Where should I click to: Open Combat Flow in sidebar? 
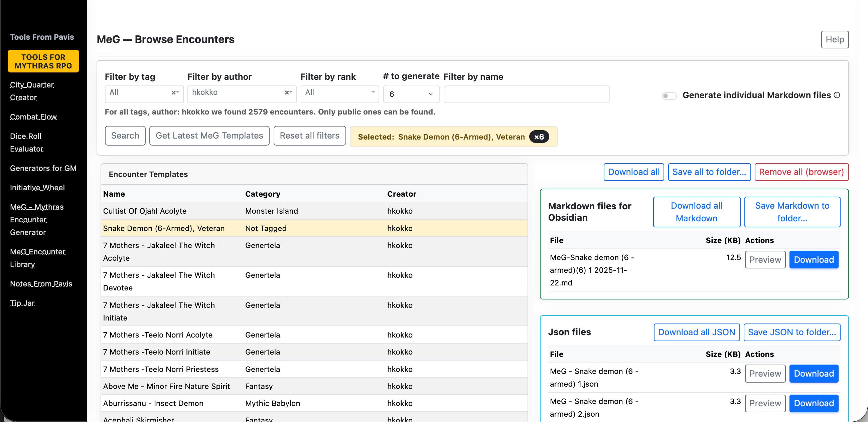[x=33, y=117]
